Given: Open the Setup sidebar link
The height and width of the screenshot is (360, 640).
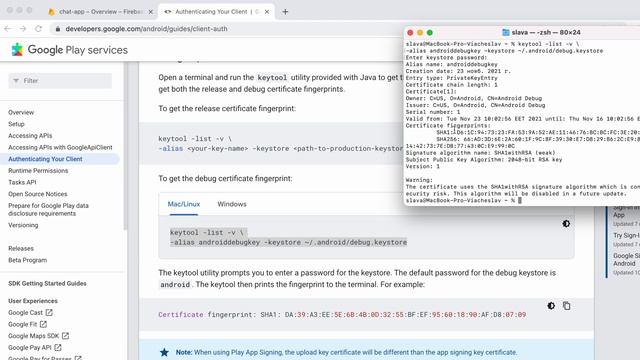Looking at the screenshot, I should 16,124.
